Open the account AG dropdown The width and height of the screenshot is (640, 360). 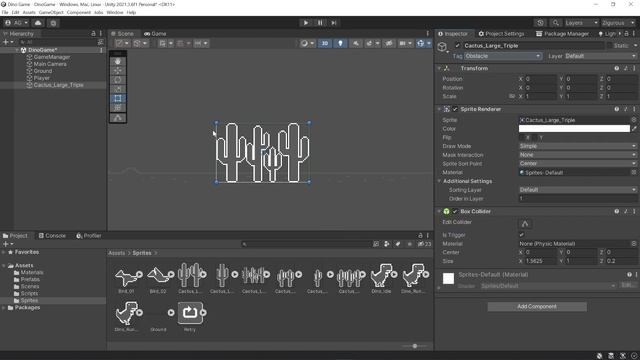16,23
